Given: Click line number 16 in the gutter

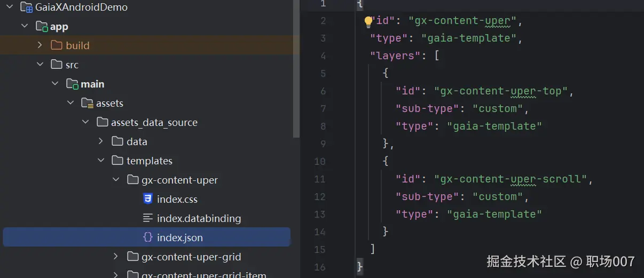Looking at the screenshot, I should coord(320,267).
